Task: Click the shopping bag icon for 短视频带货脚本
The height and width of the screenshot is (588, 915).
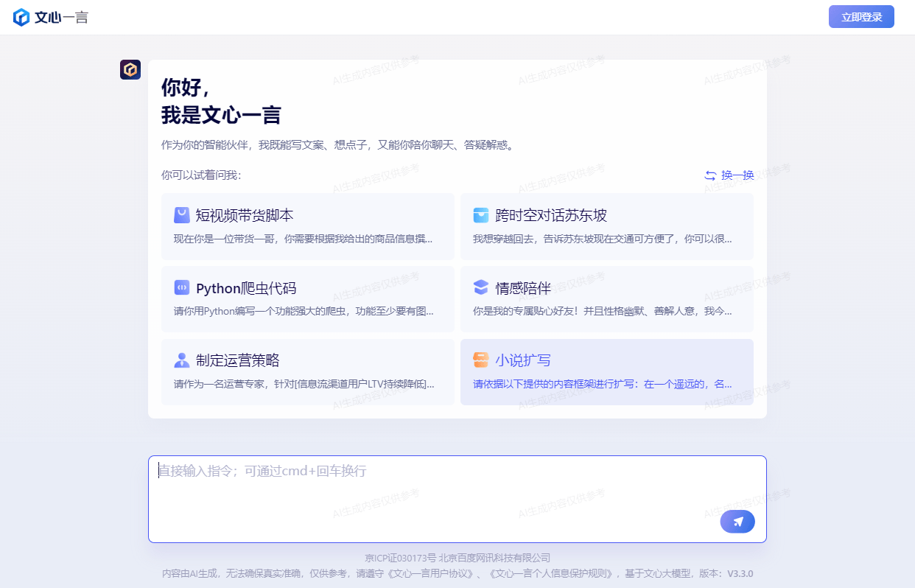Action: (182, 215)
